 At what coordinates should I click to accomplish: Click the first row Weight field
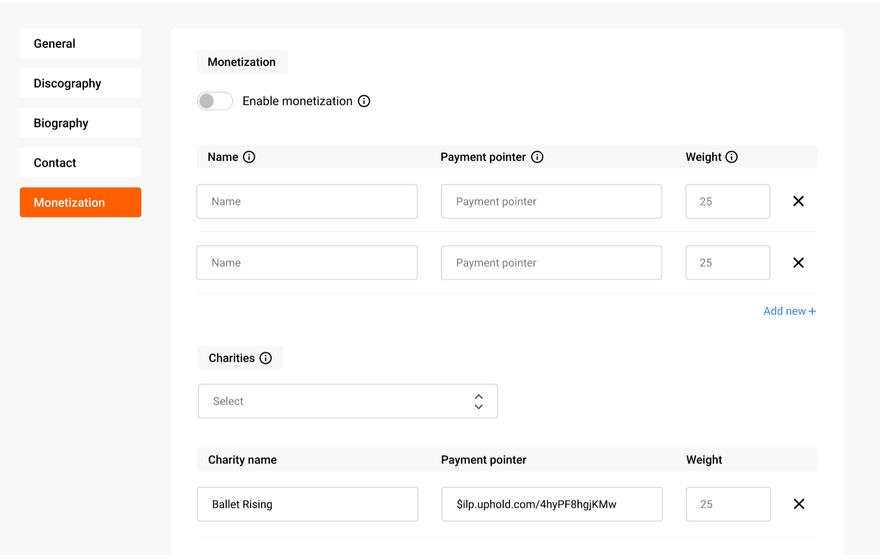pos(727,201)
